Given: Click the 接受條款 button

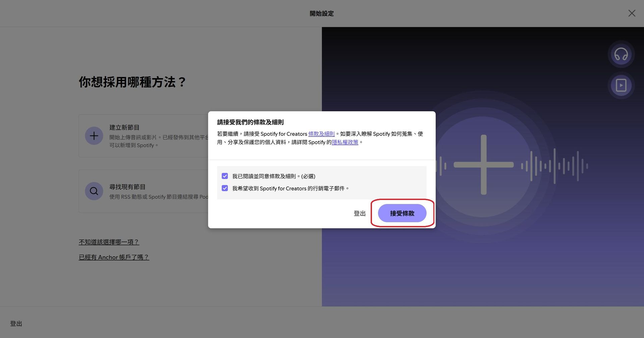Looking at the screenshot, I should tap(402, 213).
